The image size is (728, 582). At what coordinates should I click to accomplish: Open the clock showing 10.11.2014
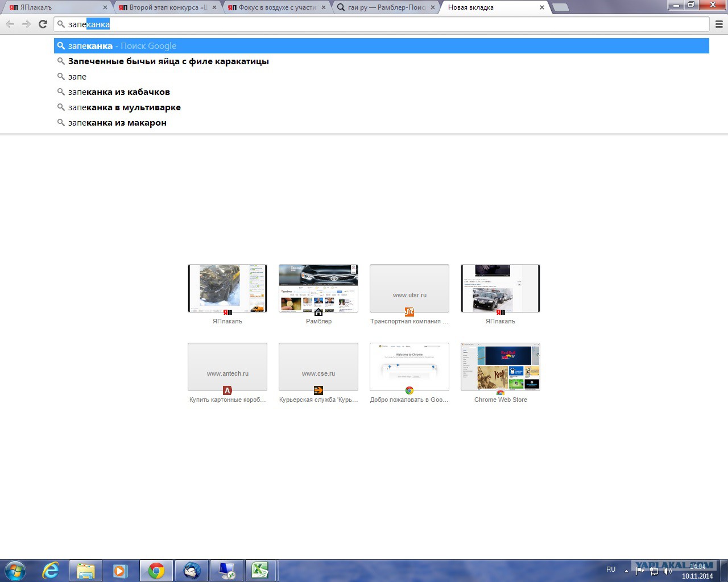[x=697, y=571]
